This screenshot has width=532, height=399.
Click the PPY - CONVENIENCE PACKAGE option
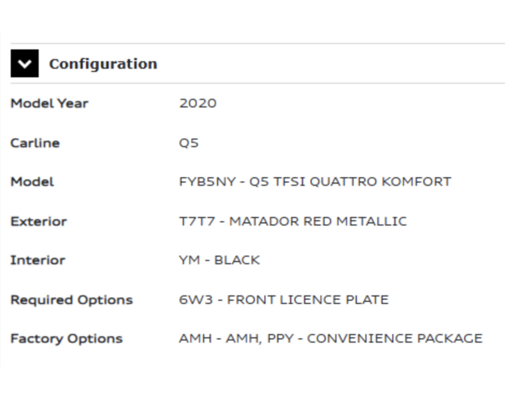coord(375,339)
